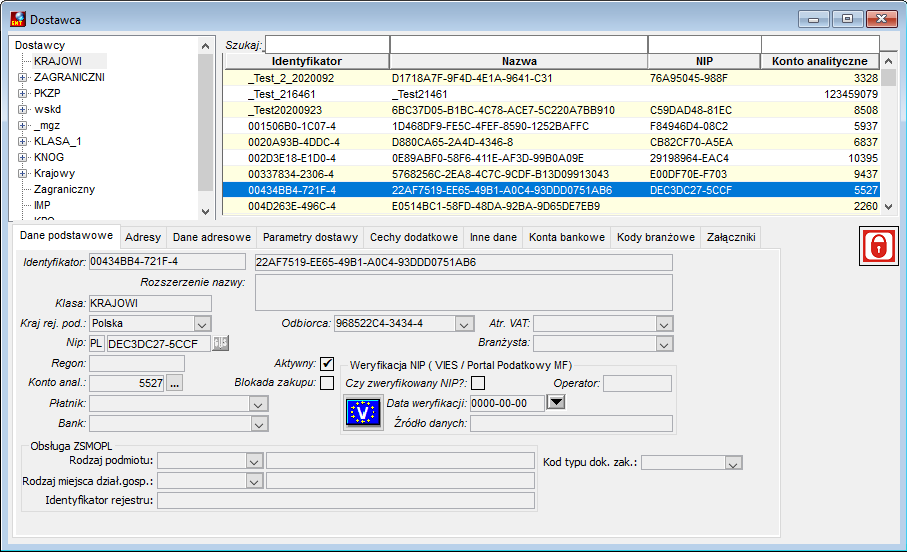Sort by the Nazwa column header
The height and width of the screenshot is (552, 907).
coord(519,61)
